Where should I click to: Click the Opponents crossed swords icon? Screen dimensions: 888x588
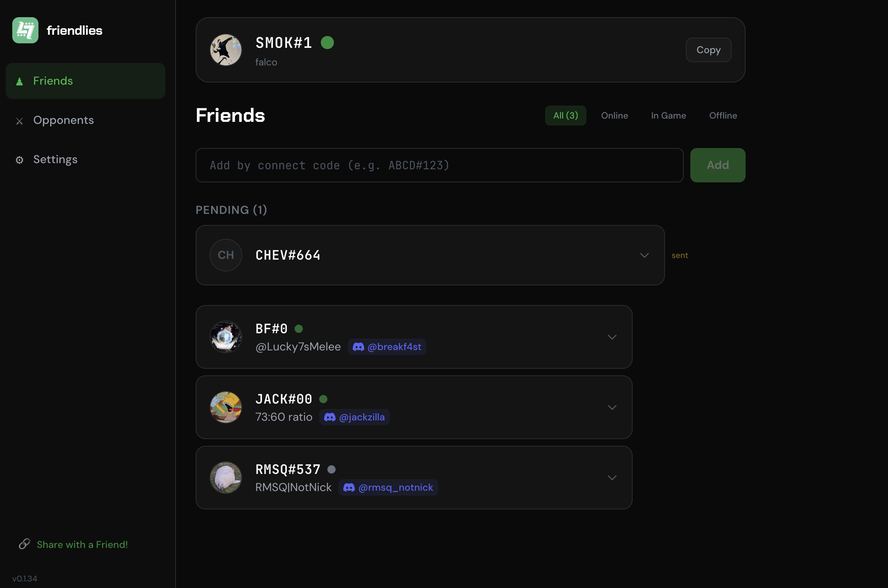[x=19, y=121]
